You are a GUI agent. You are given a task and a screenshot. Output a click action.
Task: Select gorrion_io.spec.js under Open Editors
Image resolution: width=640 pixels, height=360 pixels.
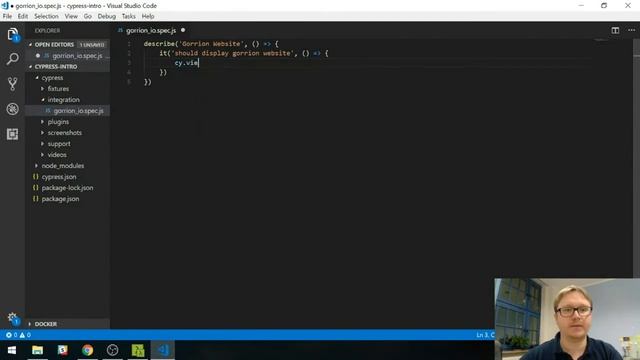[68, 56]
